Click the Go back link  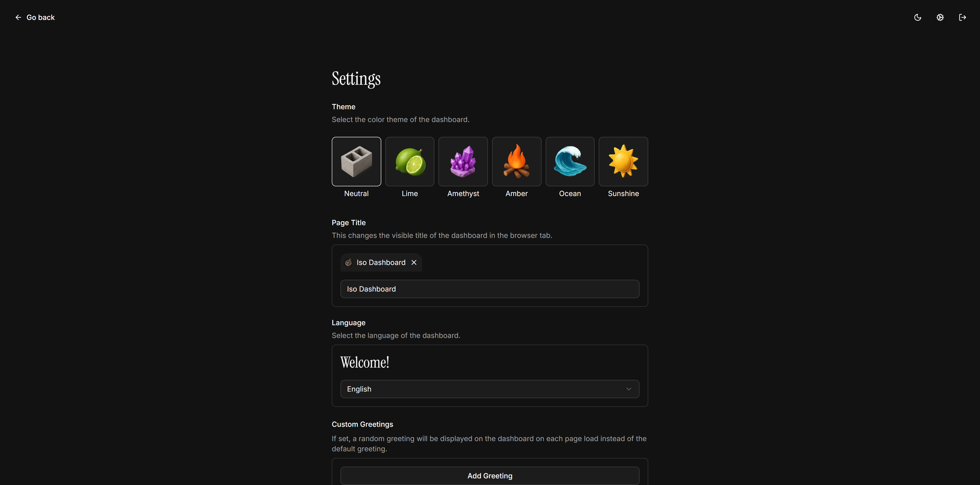pyautogui.click(x=40, y=18)
